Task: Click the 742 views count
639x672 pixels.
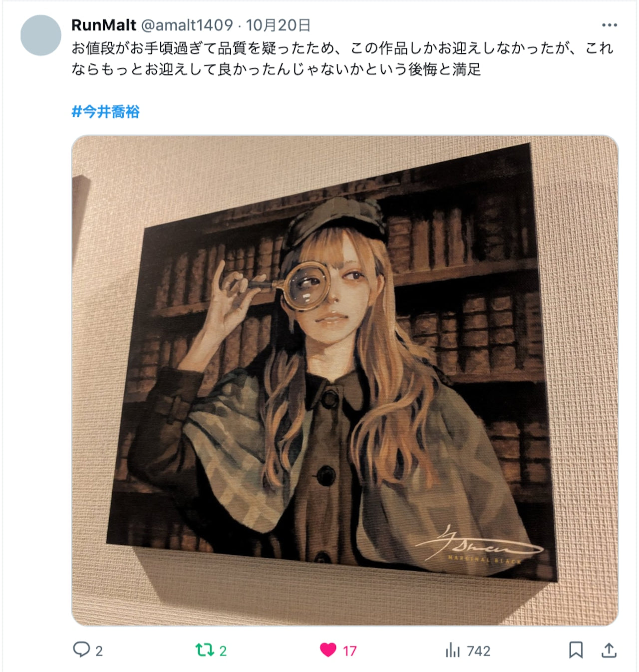Action: coord(479,651)
